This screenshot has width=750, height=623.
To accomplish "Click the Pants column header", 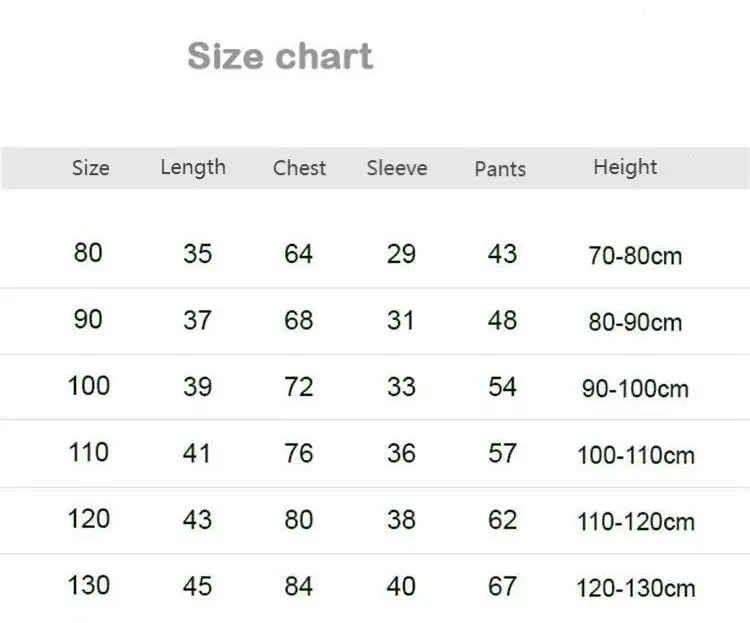I will click(500, 169).
